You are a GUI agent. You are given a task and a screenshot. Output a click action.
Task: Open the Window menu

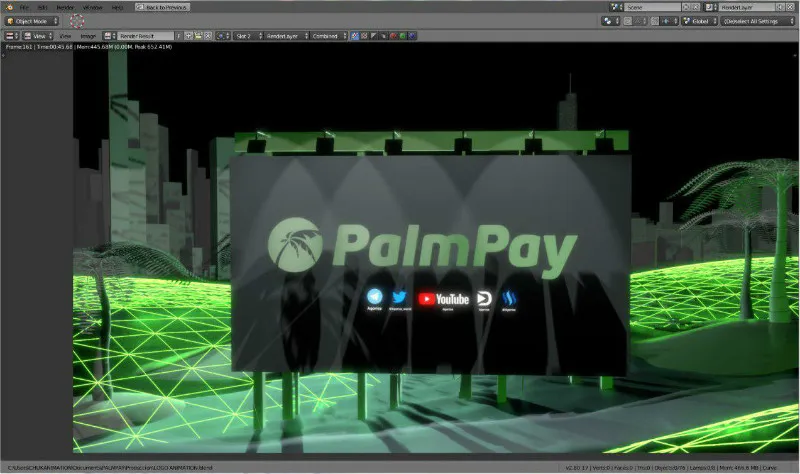pyautogui.click(x=92, y=8)
